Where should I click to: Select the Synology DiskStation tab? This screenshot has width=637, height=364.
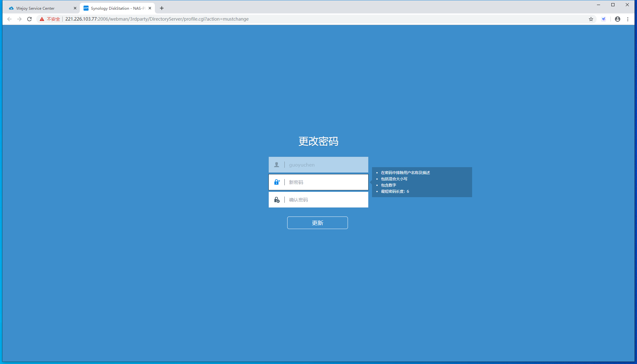(x=116, y=8)
